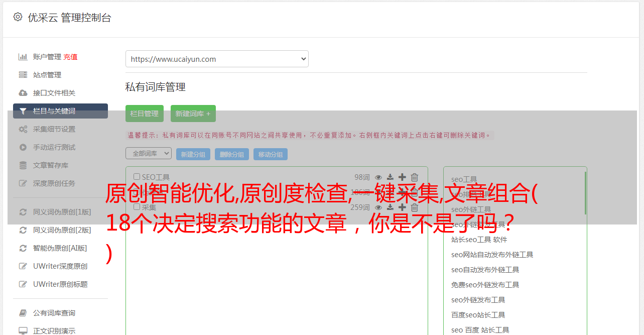Click the 新建词库 + button
644x335 pixels.
pyautogui.click(x=193, y=114)
